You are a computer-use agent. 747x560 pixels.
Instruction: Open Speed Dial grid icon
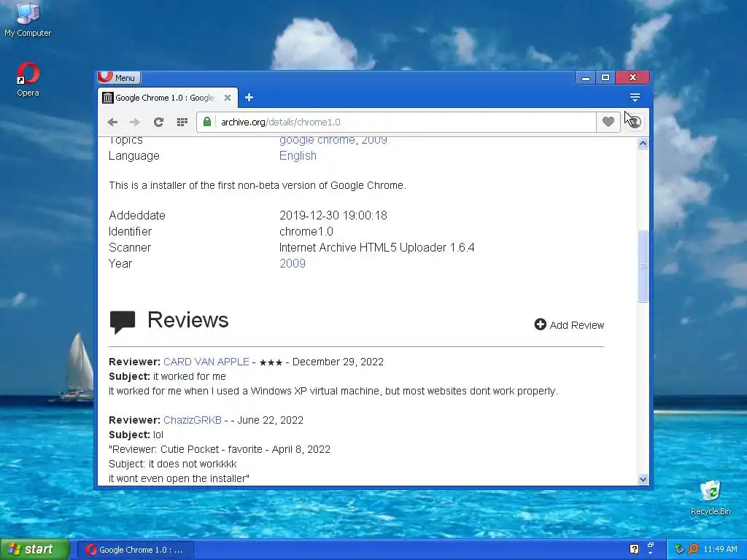[182, 122]
